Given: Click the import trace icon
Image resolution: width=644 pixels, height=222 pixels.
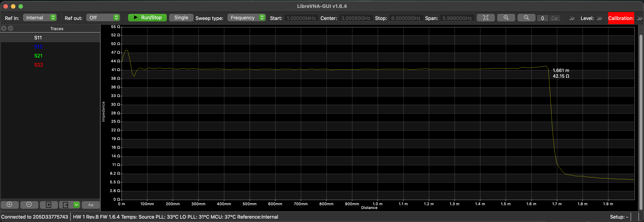Looking at the screenshot, I should pyautogui.click(x=49, y=204).
